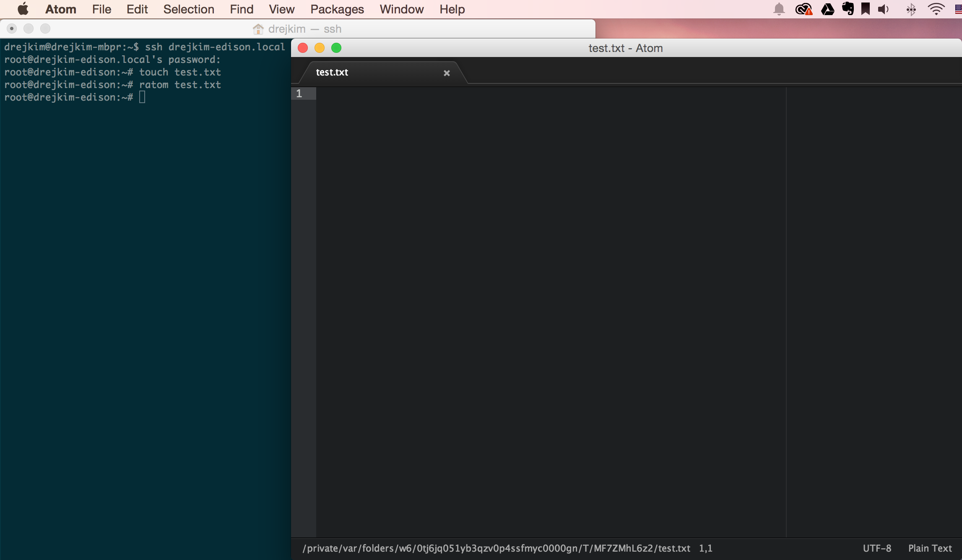Minimize the Atom window with yellow button
The width and height of the screenshot is (962, 560).
pyautogui.click(x=320, y=48)
